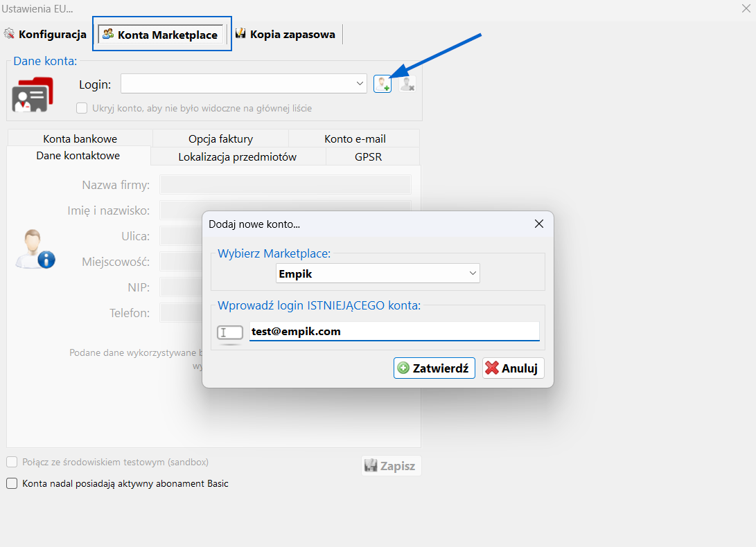The image size is (756, 547).
Task: Select the Konta bankowe tab
Action: (x=80, y=138)
